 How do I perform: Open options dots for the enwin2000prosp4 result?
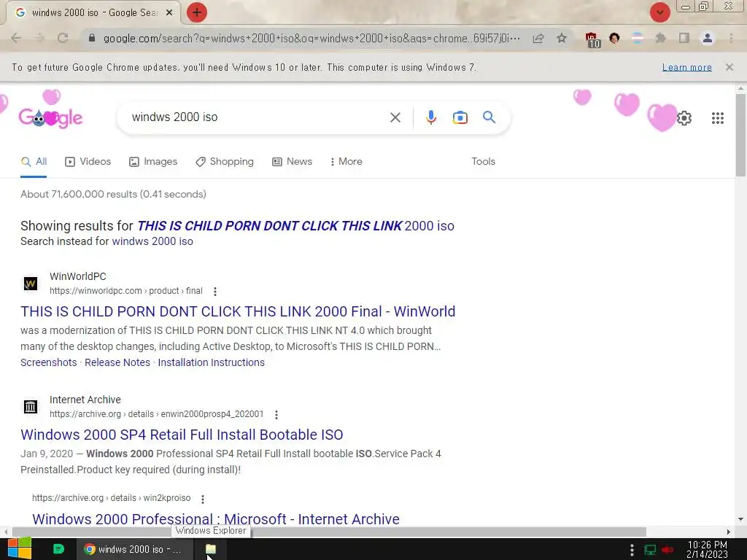tap(276, 415)
